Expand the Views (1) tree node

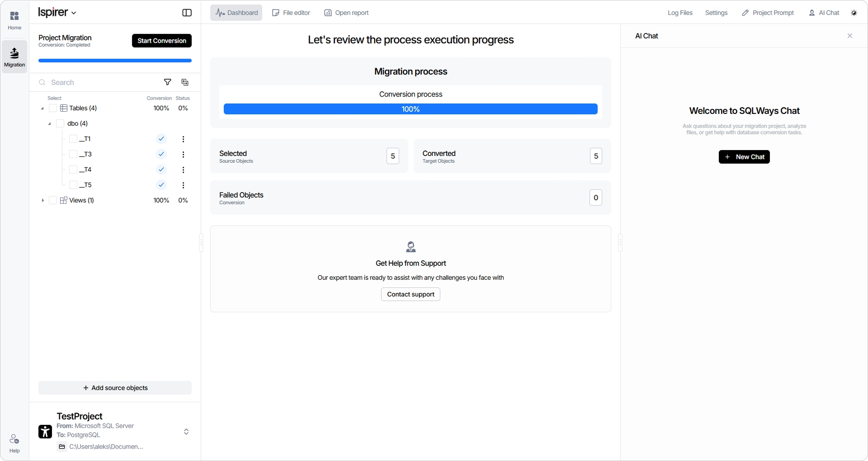[42, 200]
